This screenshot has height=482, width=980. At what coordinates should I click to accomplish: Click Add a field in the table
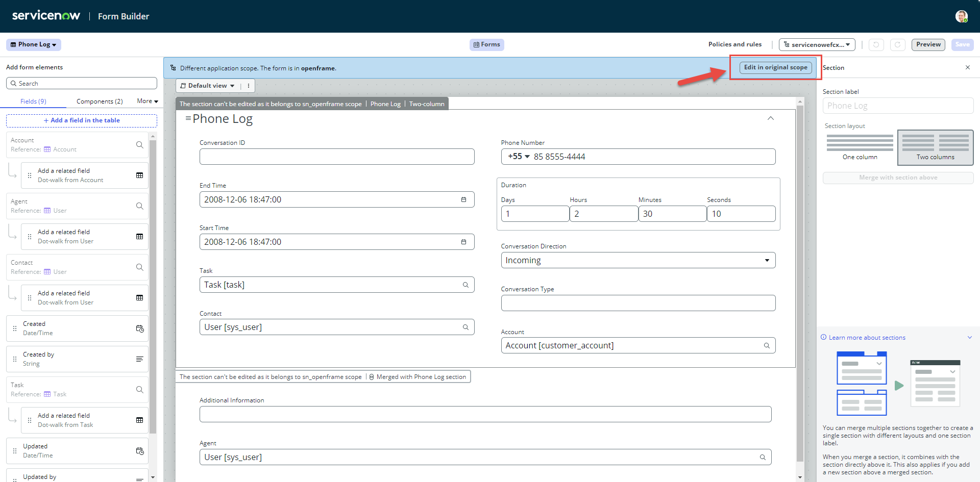click(82, 120)
